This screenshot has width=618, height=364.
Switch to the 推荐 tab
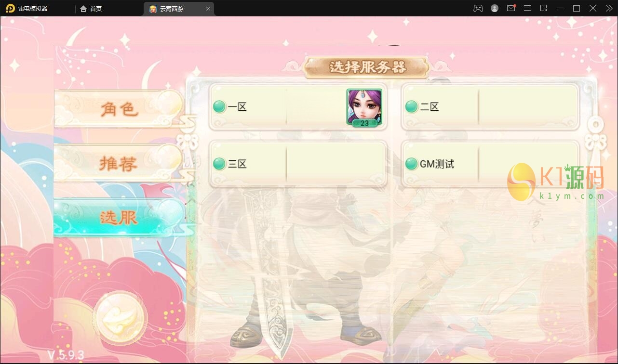point(119,163)
